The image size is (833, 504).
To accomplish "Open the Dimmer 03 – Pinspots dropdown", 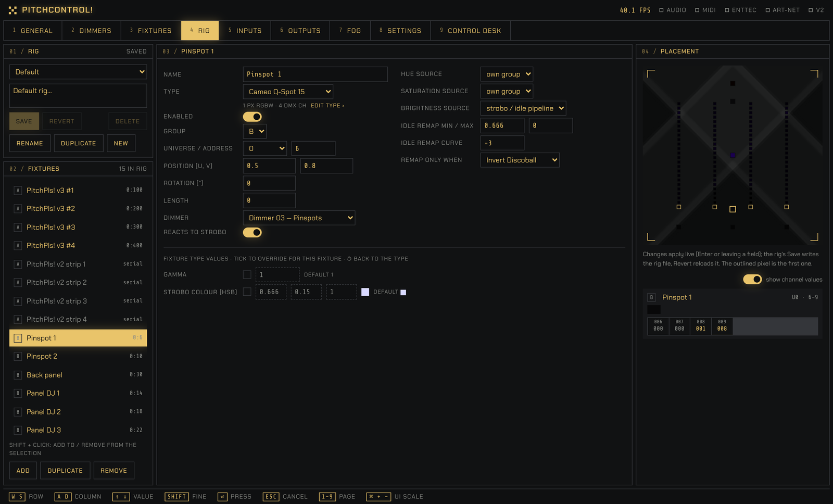I will tap(299, 218).
